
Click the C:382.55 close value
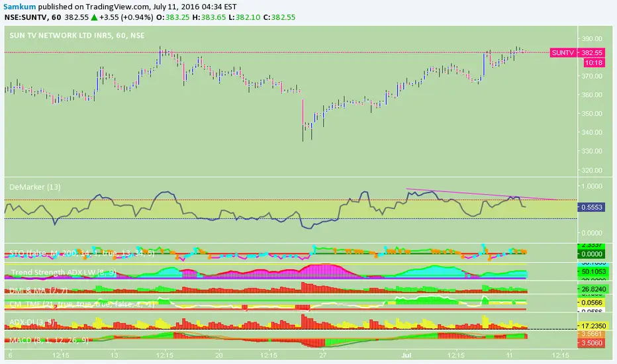pyautogui.click(x=279, y=17)
